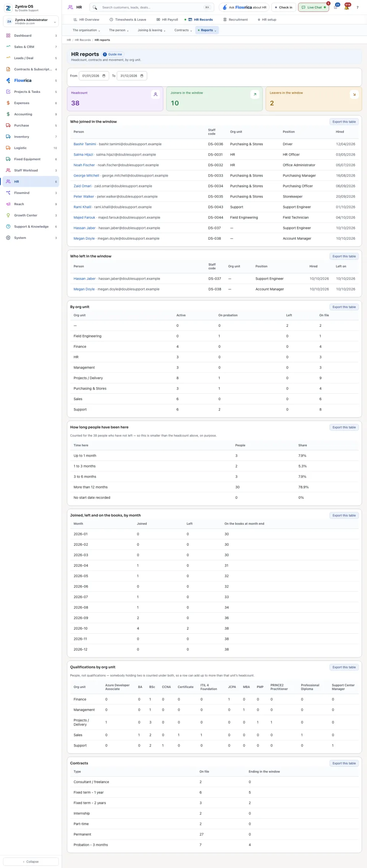Click Ask Flowrica about HR
This screenshot has height=868, width=367.
(244, 7)
